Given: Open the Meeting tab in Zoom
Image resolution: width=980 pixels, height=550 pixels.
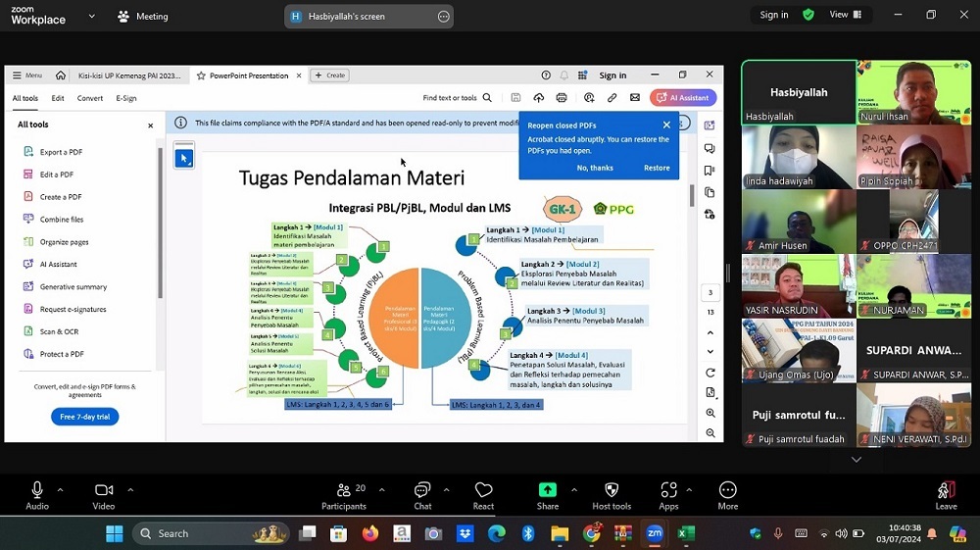Looking at the screenshot, I should pos(143,17).
